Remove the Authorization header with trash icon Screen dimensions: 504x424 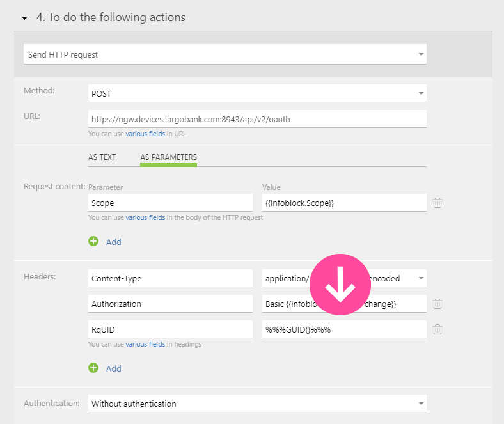437,304
